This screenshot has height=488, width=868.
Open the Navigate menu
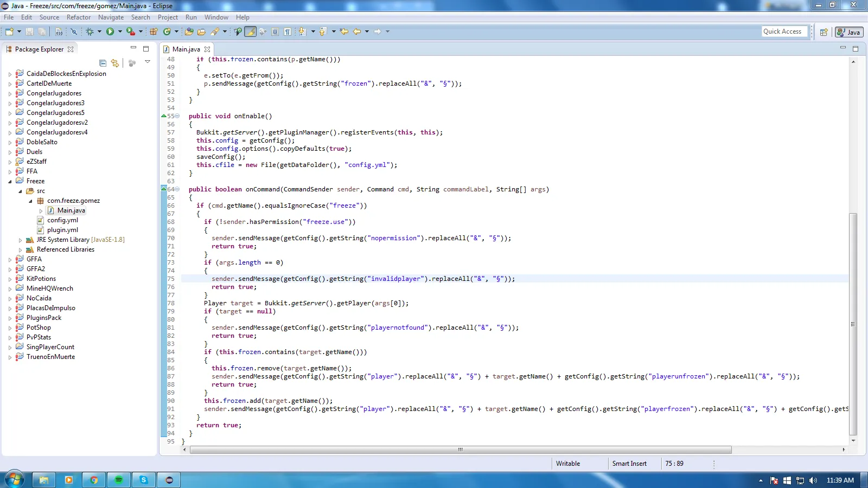click(x=111, y=17)
